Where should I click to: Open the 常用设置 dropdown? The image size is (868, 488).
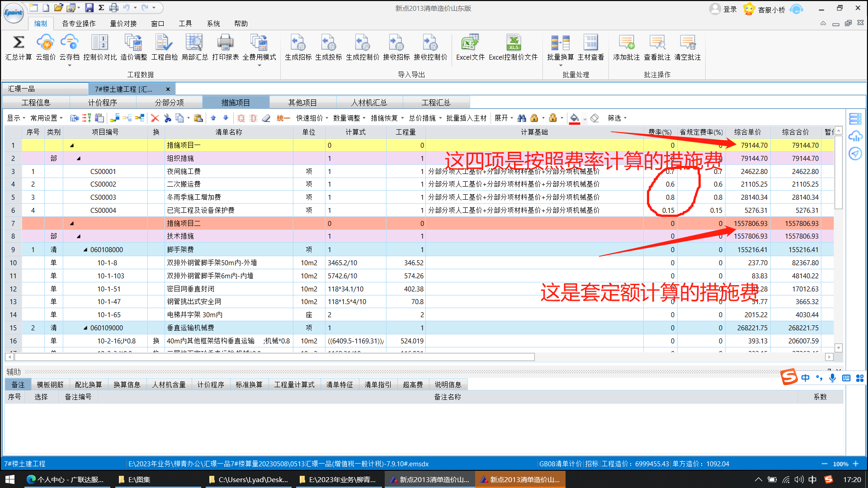(47, 118)
